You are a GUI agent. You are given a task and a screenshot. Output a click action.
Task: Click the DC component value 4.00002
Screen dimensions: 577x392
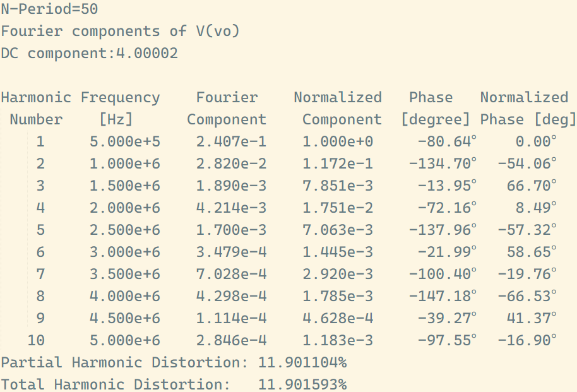[147, 53]
